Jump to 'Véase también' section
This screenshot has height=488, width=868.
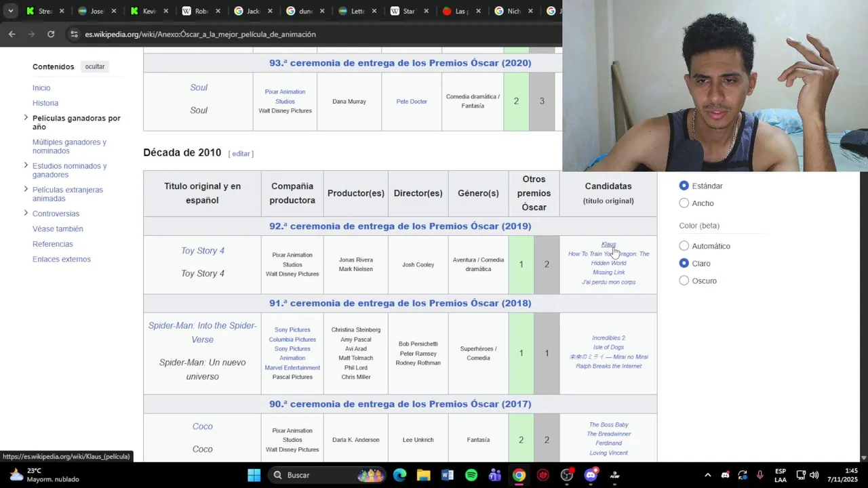[58, 229]
